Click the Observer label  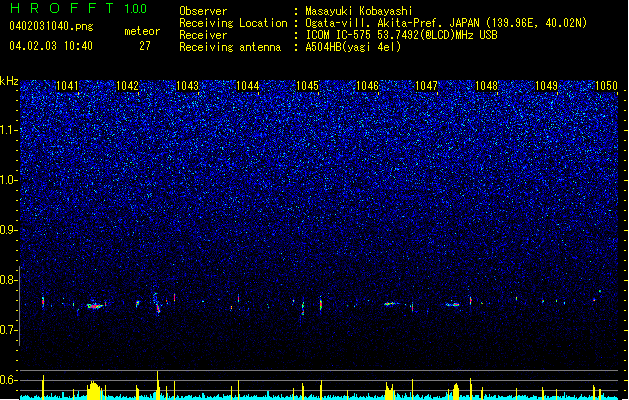tap(203, 11)
